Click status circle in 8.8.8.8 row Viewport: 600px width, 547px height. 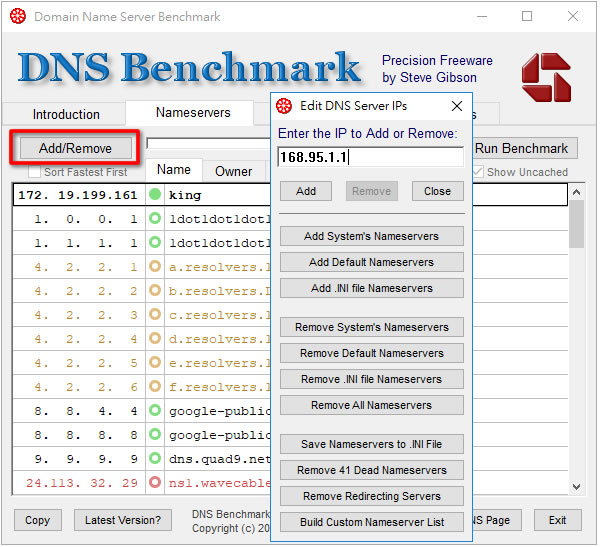[155, 434]
